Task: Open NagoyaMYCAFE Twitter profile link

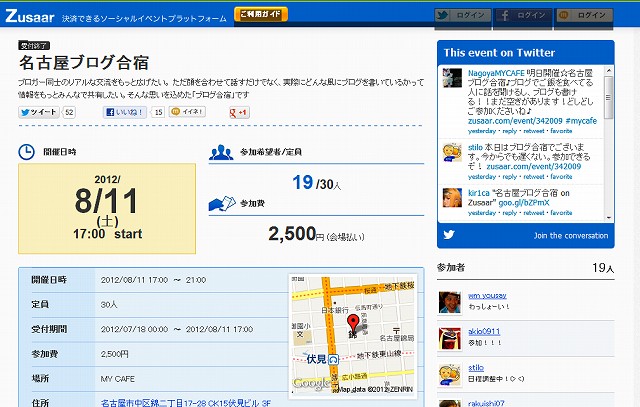Action: click(x=496, y=73)
